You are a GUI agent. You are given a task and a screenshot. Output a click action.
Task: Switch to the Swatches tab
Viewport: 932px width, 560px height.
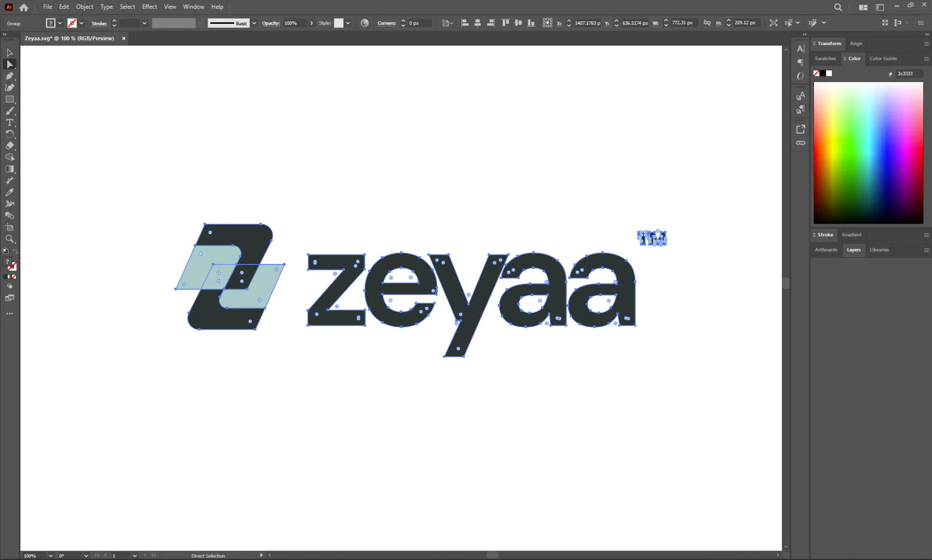pos(825,58)
